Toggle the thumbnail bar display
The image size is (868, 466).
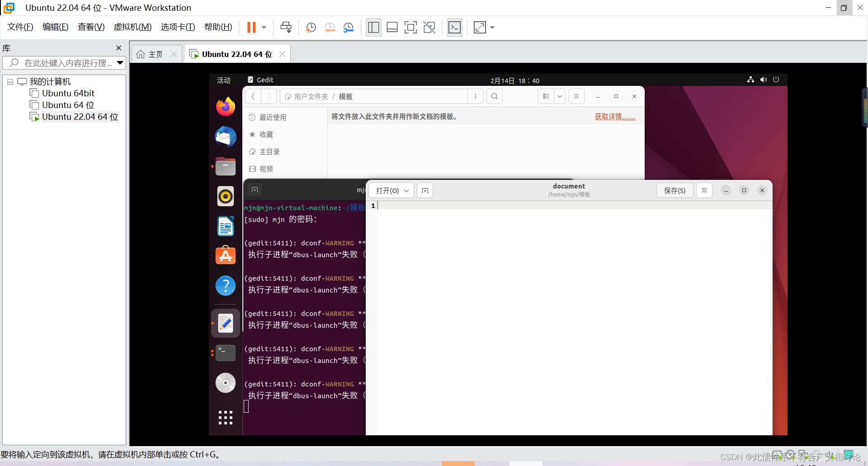(x=392, y=27)
